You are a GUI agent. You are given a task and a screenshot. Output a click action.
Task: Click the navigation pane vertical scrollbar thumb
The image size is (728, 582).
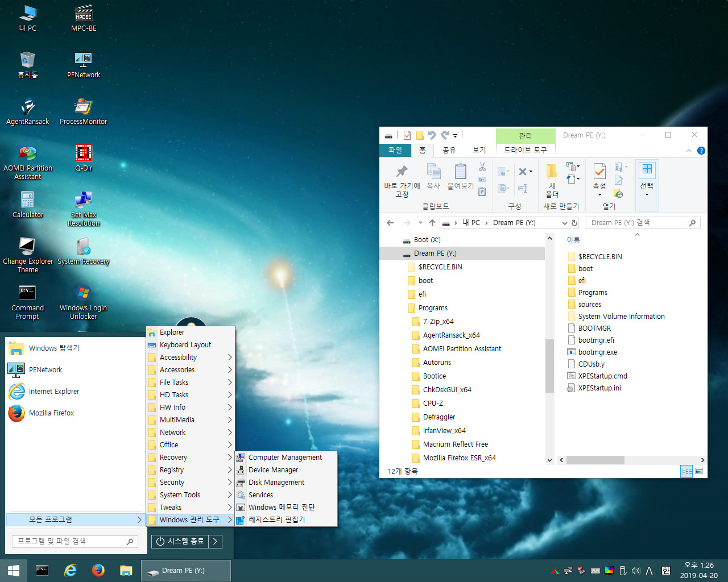point(549,366)
